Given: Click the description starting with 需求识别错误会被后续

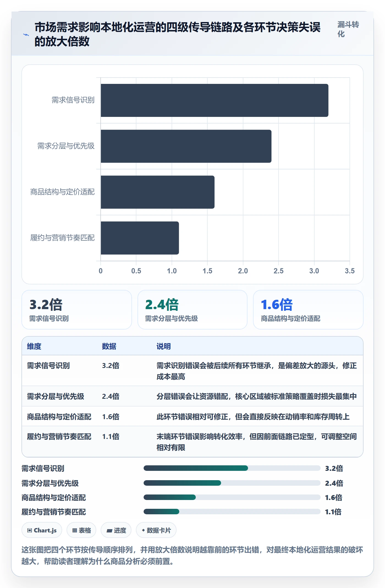Looking at the screenshot, I should [257, 371].
